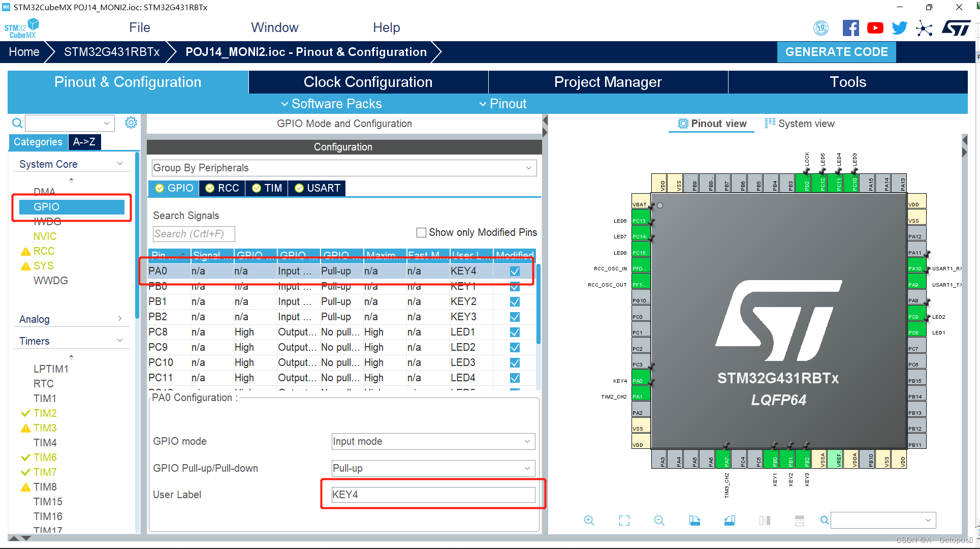Click the list rows icon in pinout toolbar
980x549 pixels.
coord(800,520)
